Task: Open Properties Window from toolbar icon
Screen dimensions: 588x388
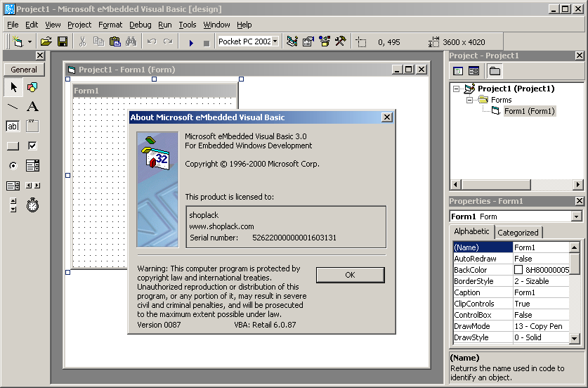Action: pyautogui.click(x=308, y=41)
